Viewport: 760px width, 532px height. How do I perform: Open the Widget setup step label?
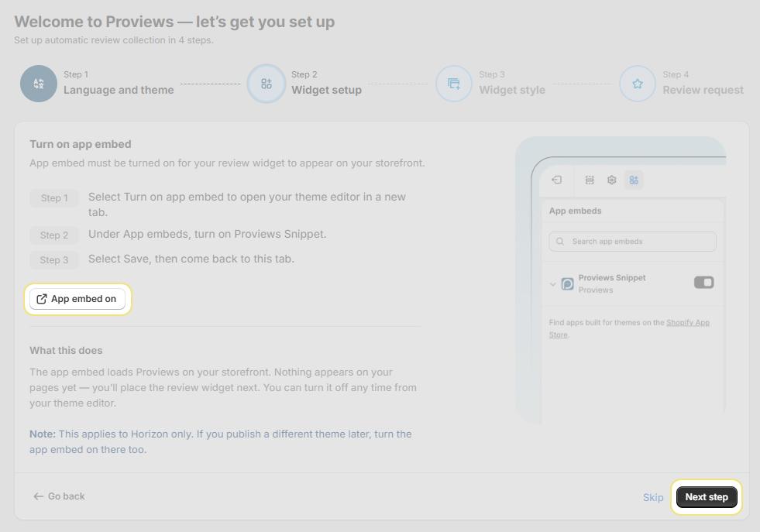click(326, 90)
